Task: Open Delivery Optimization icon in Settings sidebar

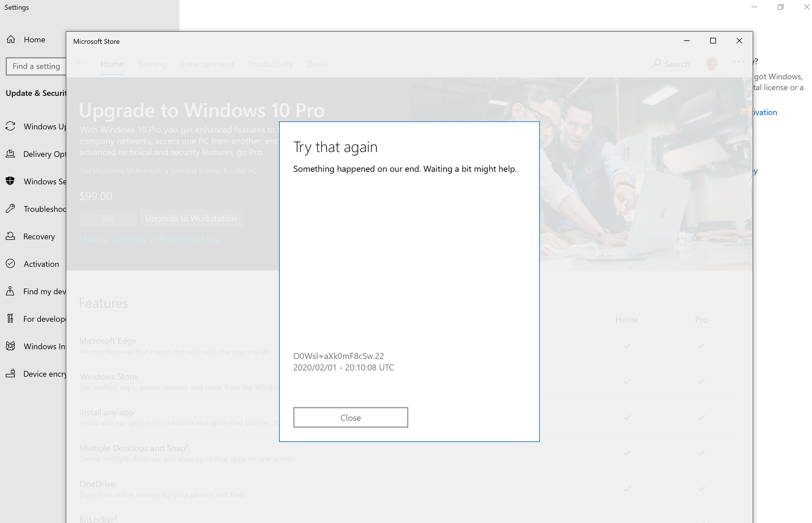Action: click(x=11, y=154)
